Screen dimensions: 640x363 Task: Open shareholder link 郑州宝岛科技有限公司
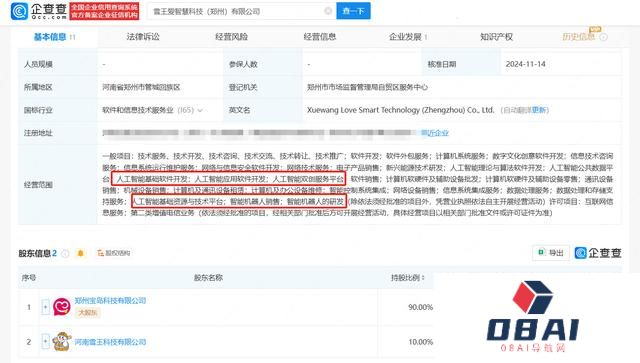(110, 301)
